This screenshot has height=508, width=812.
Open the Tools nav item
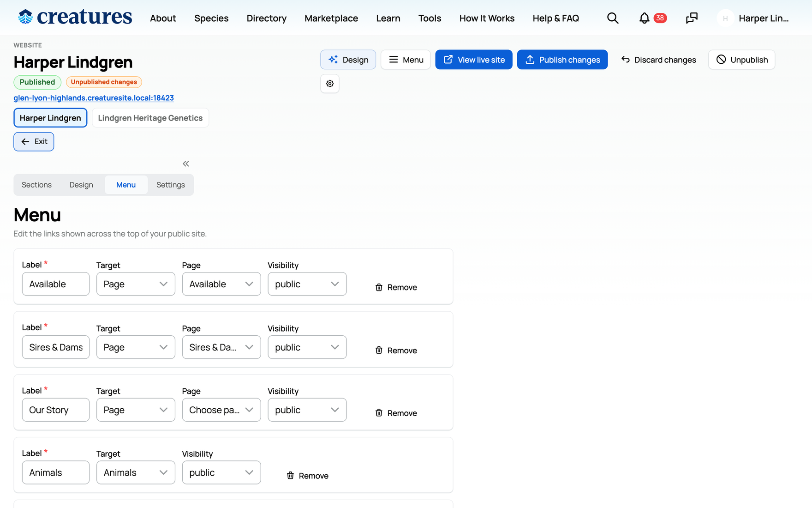tap(430, 18)
